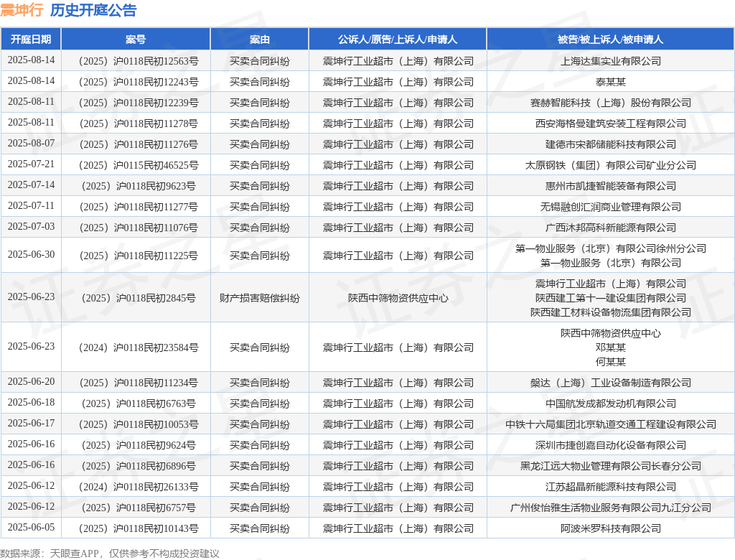Screen dimensions: 735x560
Task: Click plaintiff 陕西中筛物资供应中心
Action: (x=398, y=298)
